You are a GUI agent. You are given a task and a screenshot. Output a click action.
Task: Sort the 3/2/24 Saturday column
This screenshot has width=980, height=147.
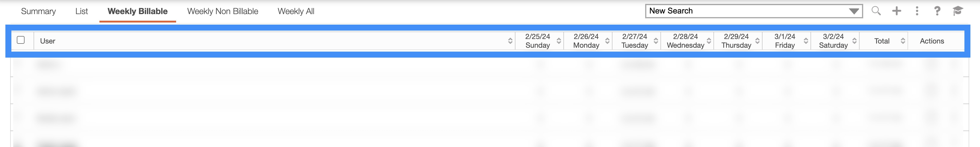pos(854,41)
